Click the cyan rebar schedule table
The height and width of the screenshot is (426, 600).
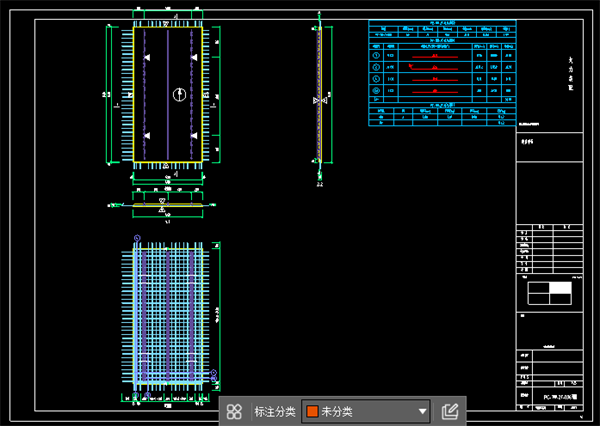point(442,73)
